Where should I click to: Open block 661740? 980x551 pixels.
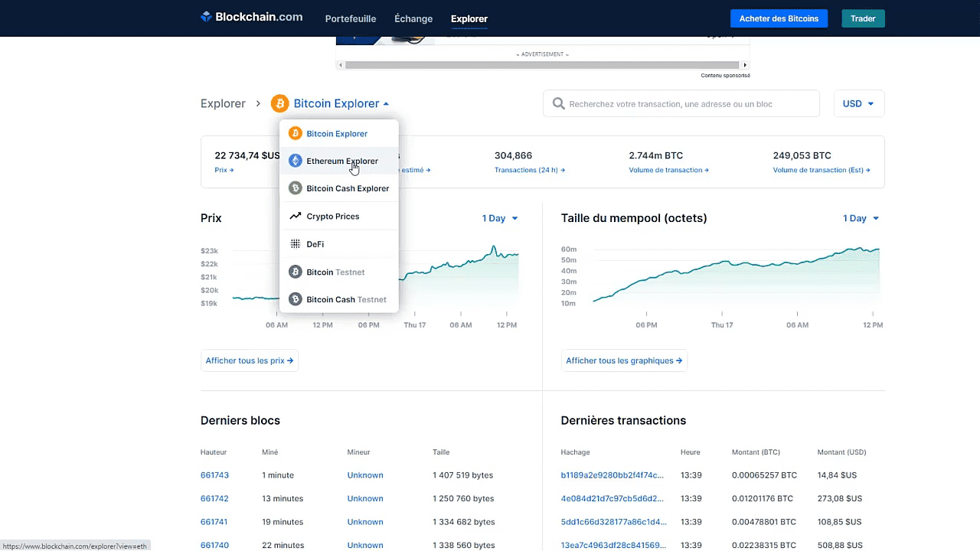pos(214,545)
